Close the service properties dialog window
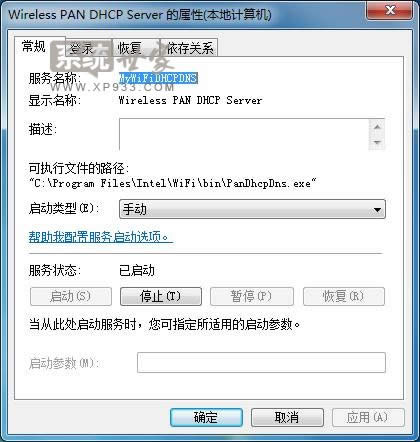Image resolution: width=420 pixels, height=442 pixels. [389, 10]
